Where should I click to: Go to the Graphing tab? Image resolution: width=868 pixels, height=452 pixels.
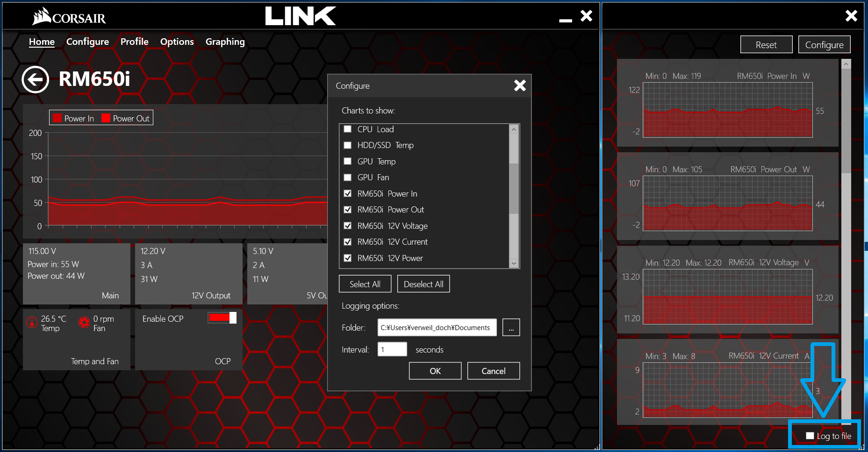pyautogui.click(x=225, y=42)
